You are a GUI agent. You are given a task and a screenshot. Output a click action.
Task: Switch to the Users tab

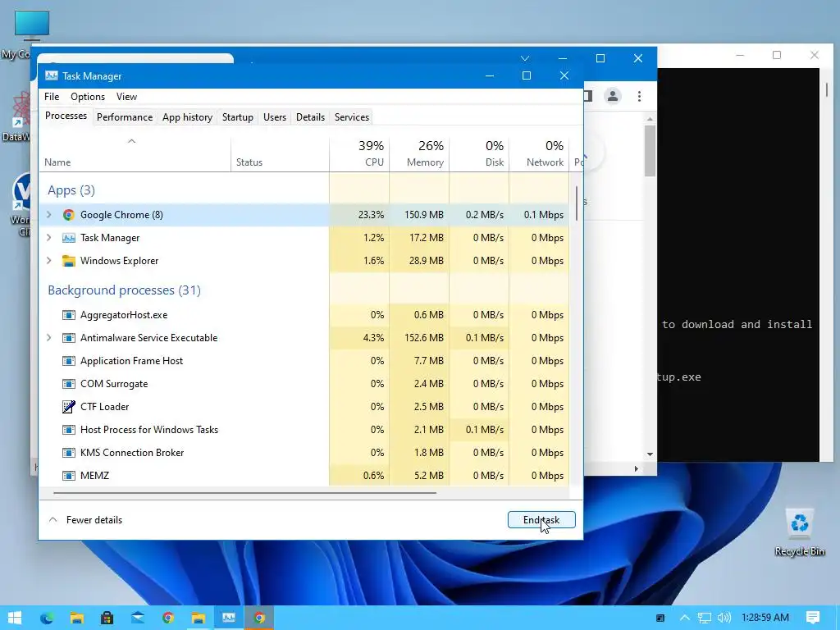[275, 117]
